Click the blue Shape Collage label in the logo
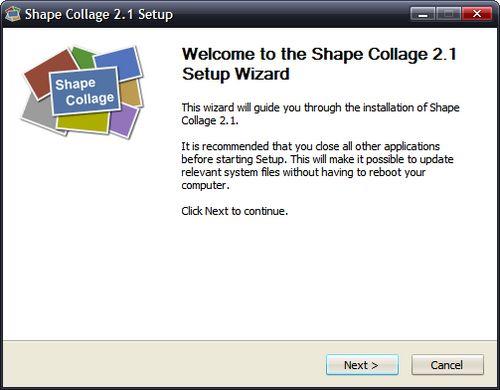This screenshot has height=390, width=500. pos(85,91)
